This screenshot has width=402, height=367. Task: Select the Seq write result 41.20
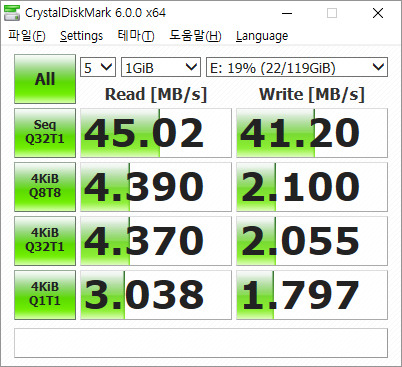pyautogui.click(x=312, y=133)
